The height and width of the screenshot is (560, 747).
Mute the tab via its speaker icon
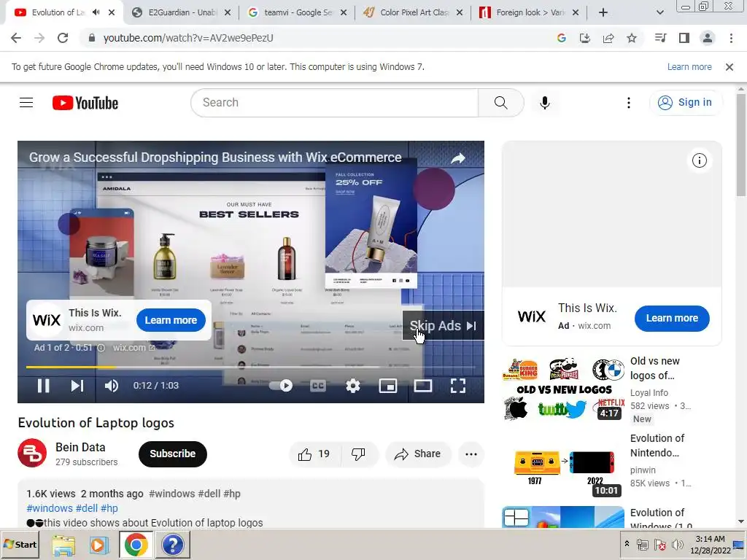[x=96, y=12]
